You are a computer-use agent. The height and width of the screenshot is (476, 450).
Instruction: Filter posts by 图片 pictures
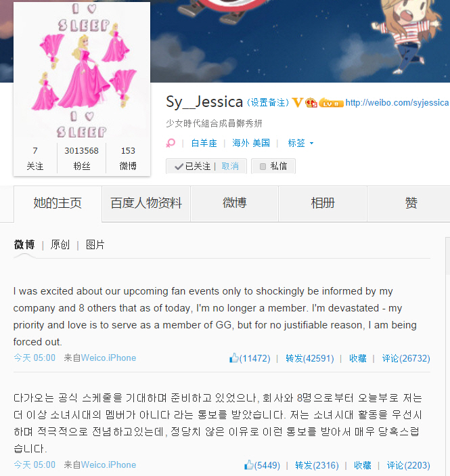point(95,244)
